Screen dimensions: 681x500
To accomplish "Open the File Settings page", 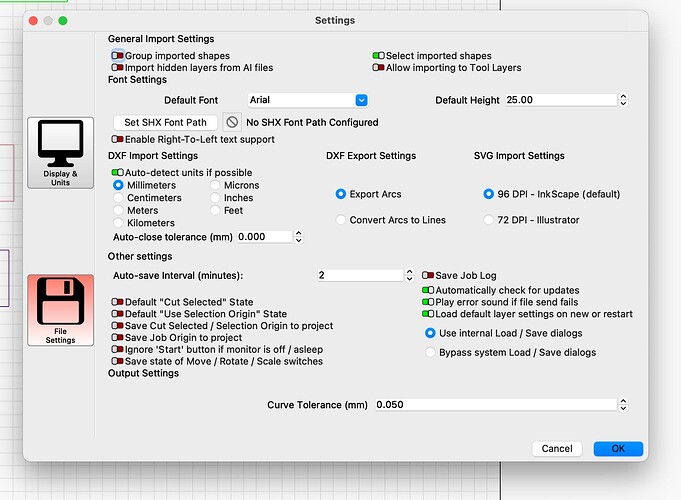I will click(x=60, y=310).
